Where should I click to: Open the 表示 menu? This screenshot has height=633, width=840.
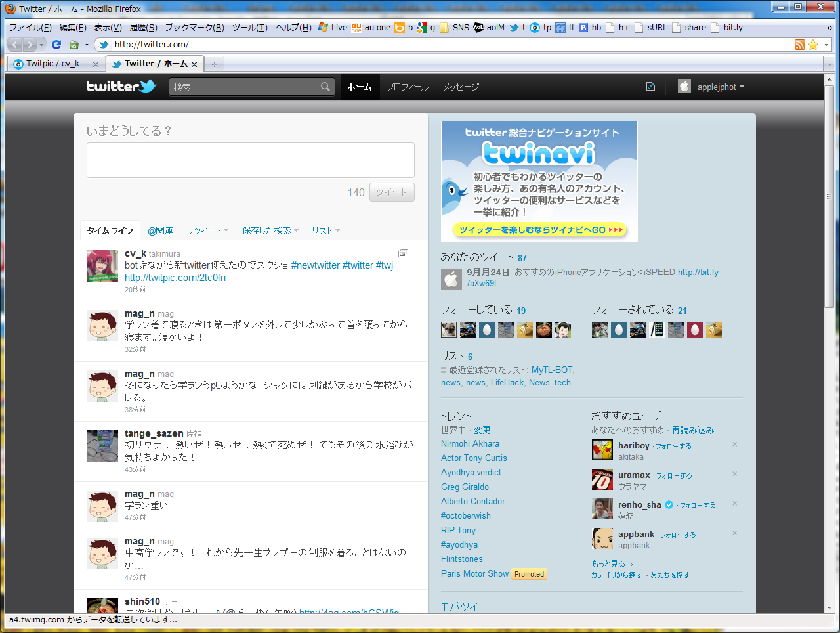click(108, 27)
